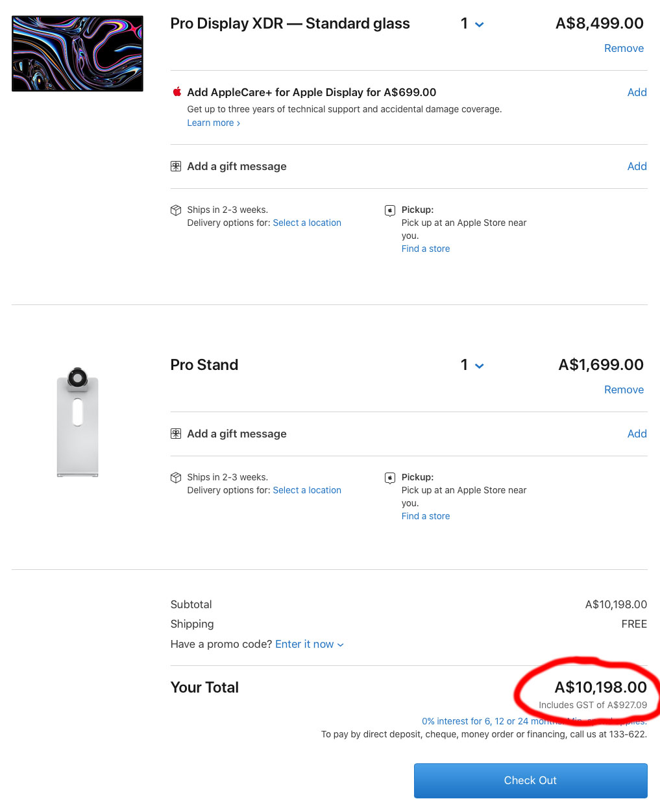Click the Check Out button
The width and height of the screenshot is (660, 812).
tap(531, 780)
